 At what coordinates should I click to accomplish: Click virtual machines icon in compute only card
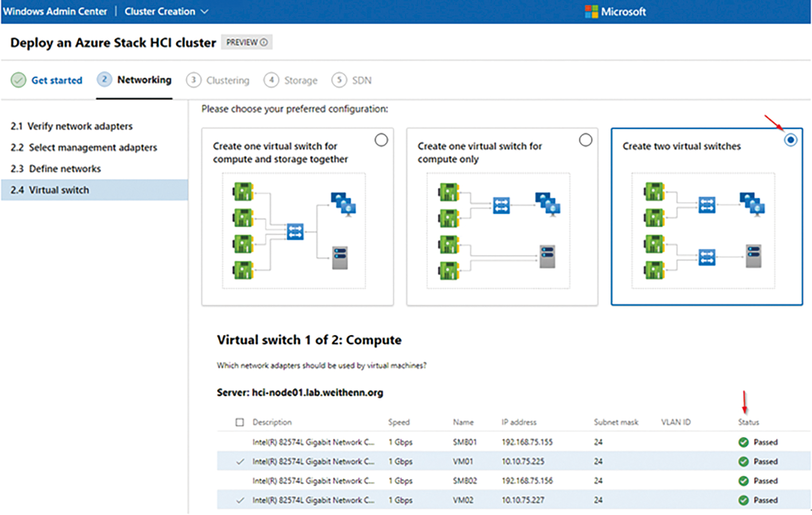click(548, 204)
